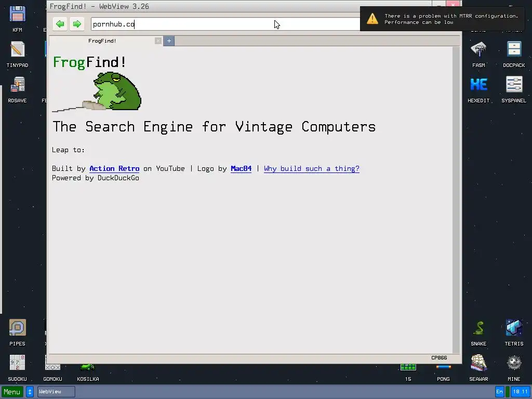
Task: Click the WebView page vertical scrollbar
Action: [x=456, y=200]
